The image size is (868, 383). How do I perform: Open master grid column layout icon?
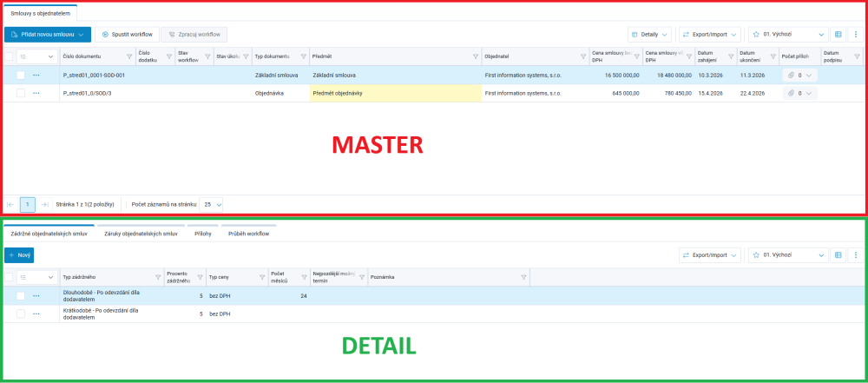pos(838,35)
